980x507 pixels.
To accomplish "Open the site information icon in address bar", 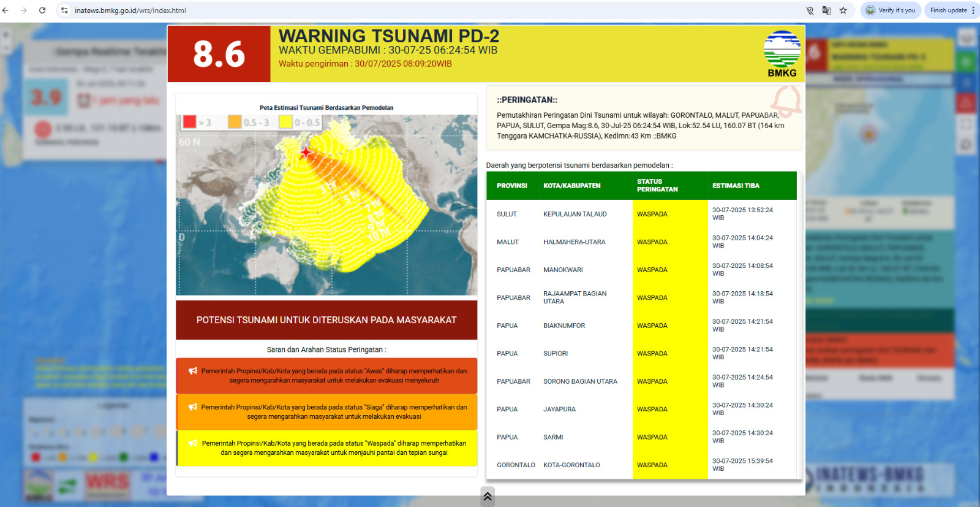I will click(x=64, y=10).
